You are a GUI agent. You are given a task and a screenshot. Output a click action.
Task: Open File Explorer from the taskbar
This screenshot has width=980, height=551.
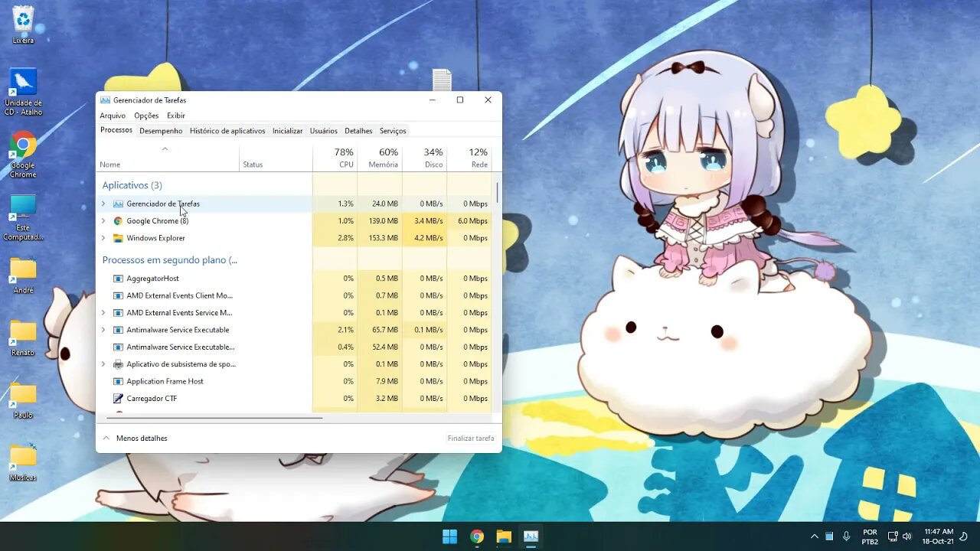click(504, 536)
